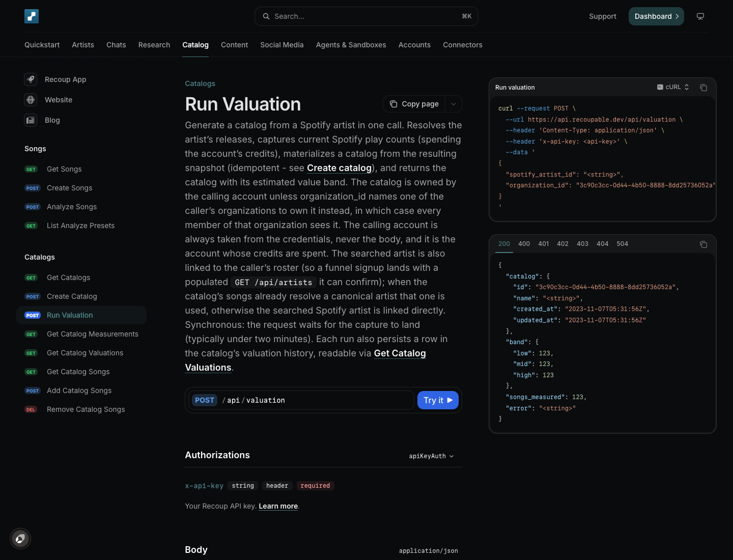Viewport: 733px width, 560px height.
Task: Click the DEL badge beside Remove Catalog Songs
Action: (31, 410)
